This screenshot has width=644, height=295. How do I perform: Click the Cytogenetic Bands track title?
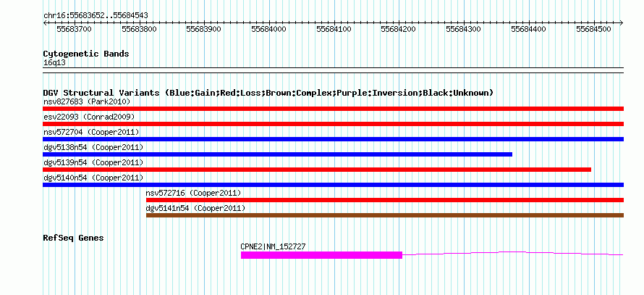pyautogui.click(x=86, y=54)
